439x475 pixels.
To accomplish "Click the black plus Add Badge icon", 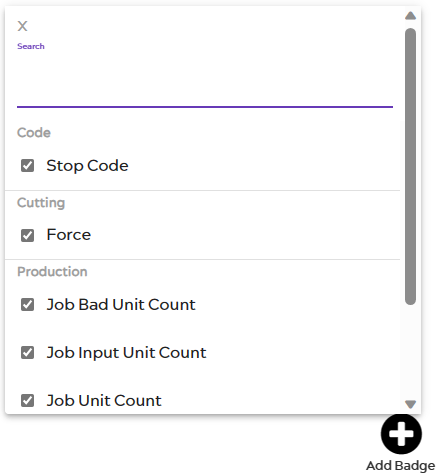I will point(401,434).
